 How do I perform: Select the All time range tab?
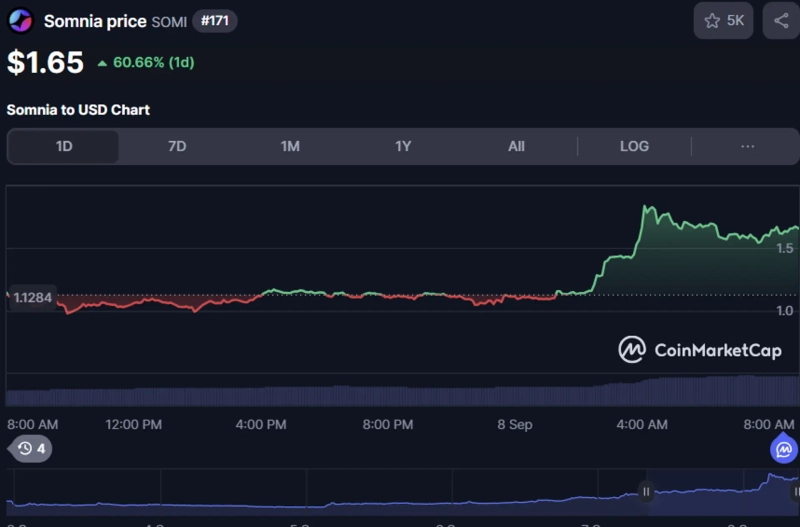[x=516, y=146]
